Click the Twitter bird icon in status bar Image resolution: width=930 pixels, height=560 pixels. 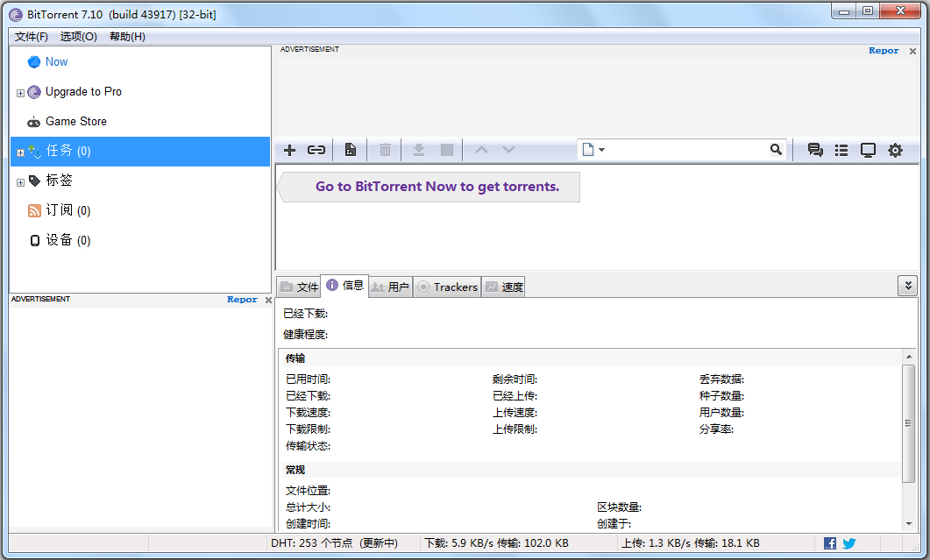849,542
